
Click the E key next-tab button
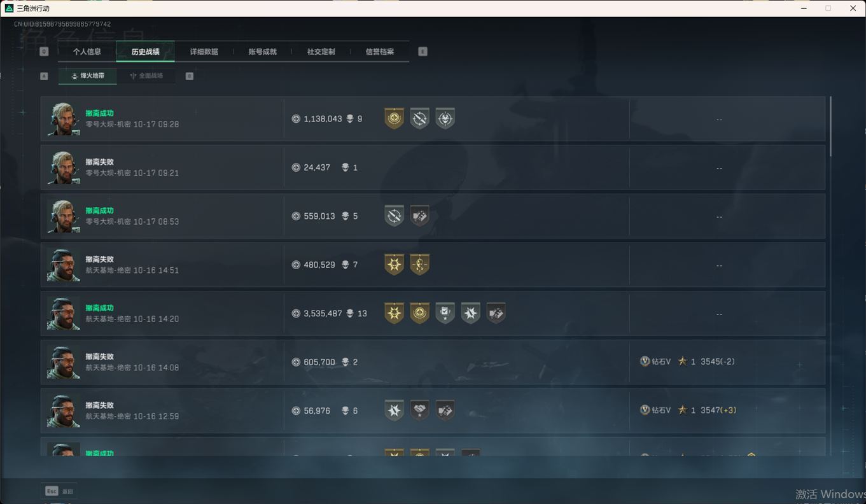coord(423,52)
